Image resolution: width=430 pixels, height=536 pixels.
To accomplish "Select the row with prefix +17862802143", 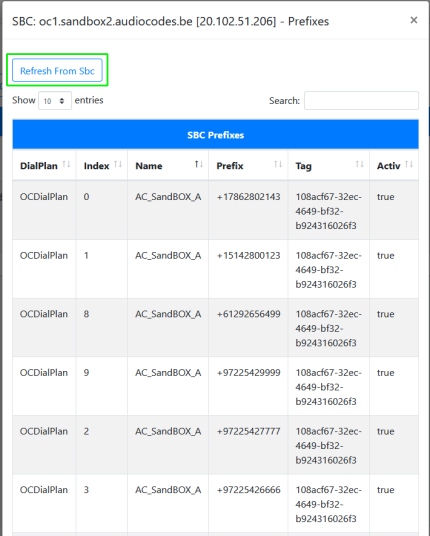I will [215, 210].
